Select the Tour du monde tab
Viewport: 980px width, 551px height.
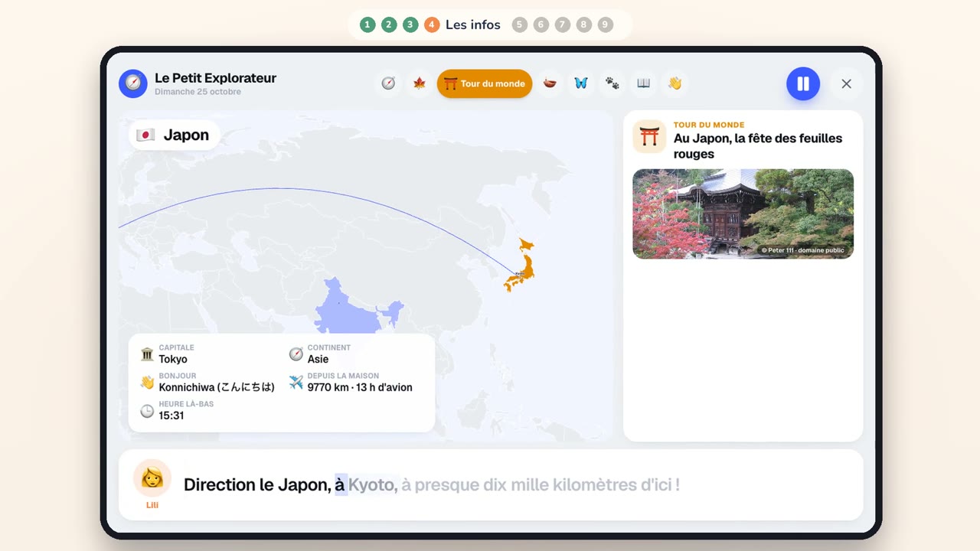[x=485, y=83]
